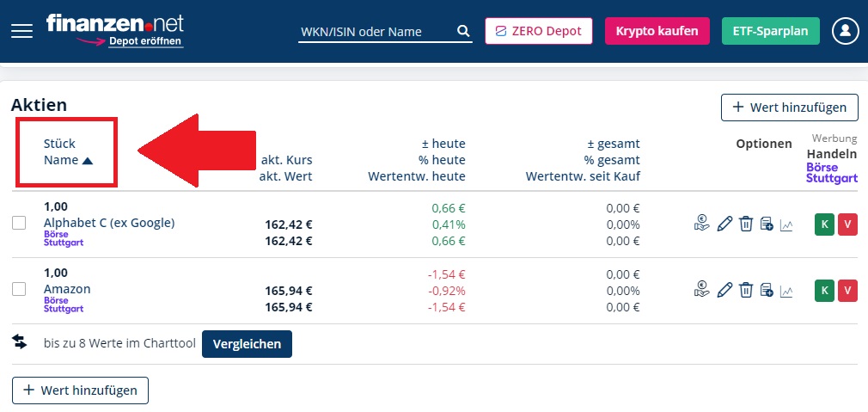This screenshot has width=868, height=412.
Task: Sort by % heute header
Action: coord(443,160)
